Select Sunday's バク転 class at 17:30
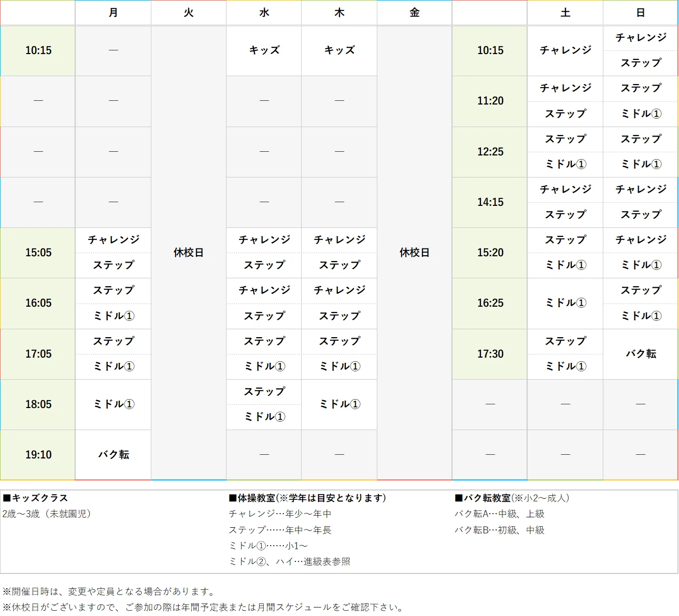 pos(640,354)
